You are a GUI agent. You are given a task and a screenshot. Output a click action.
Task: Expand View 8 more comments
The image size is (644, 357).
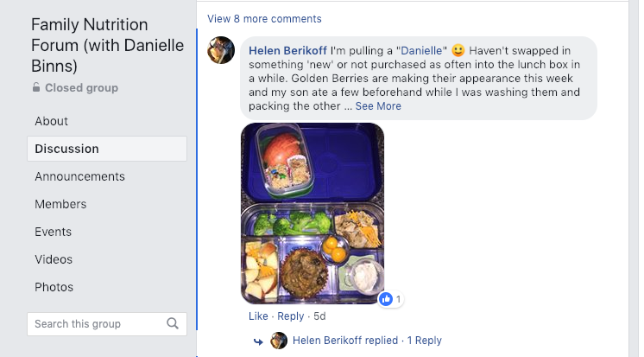click(264, 18)
